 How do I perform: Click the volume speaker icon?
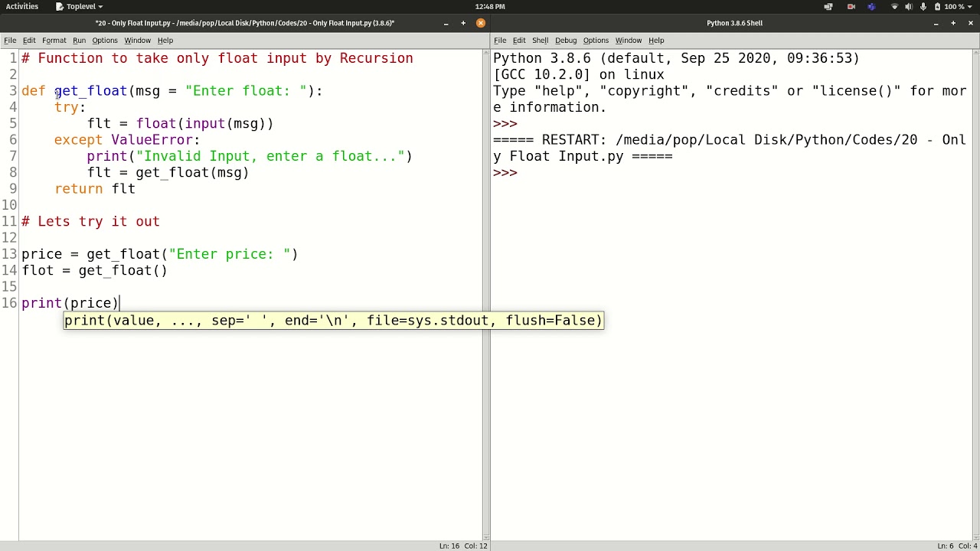(x=909, y=6)
